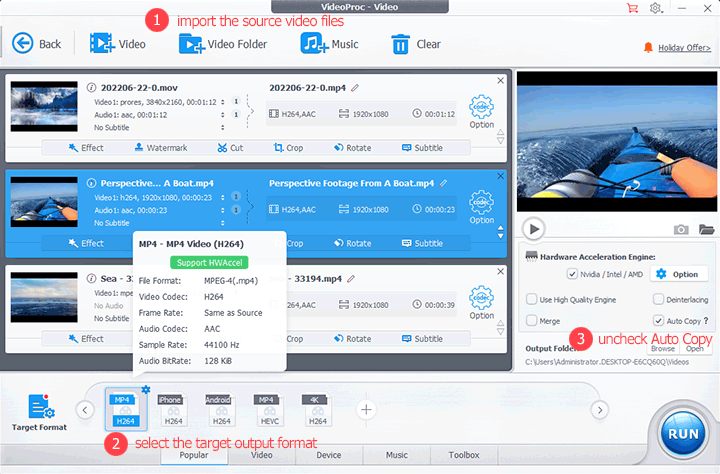Select the MP4 HEVC format preset
720x474 pixels.
pos(270,410)
